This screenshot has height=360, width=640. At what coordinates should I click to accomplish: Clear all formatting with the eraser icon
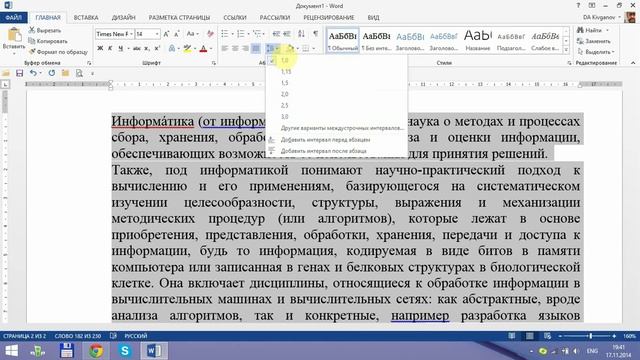pyautogui.click(x=210, y=34)
